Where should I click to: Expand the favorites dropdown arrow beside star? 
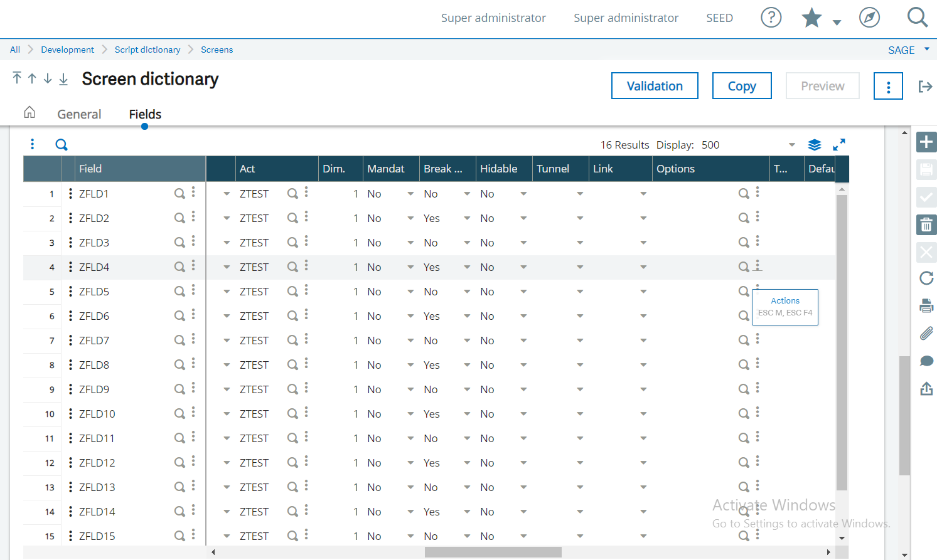[837, 22]
